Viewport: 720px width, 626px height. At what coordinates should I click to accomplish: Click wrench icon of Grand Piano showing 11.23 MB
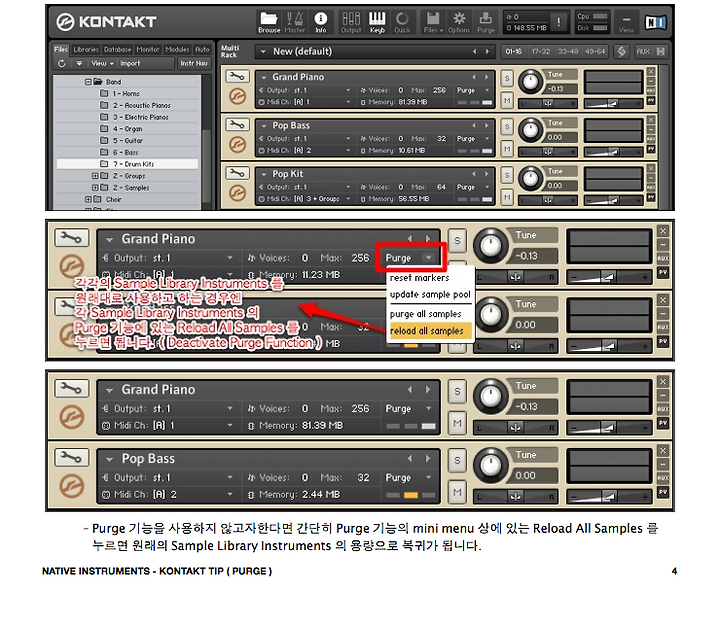71,237
